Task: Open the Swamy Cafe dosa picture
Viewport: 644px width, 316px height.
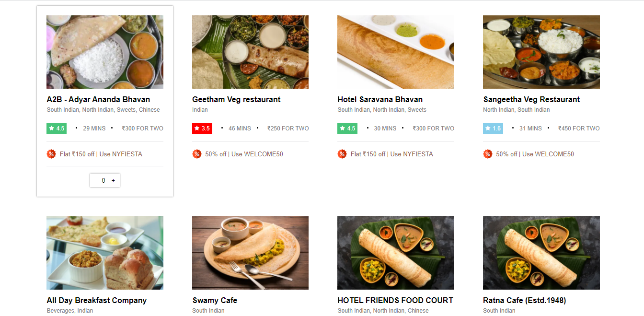Action: [x=250, y=253]
